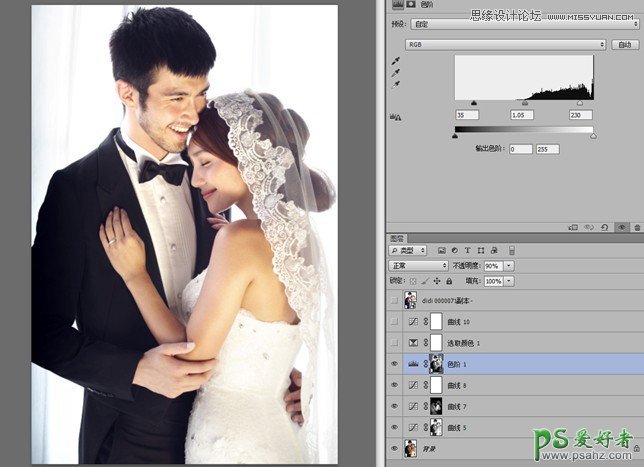Click the midtone input slider under histogram

pyautogui.click(x=526, y=102)
